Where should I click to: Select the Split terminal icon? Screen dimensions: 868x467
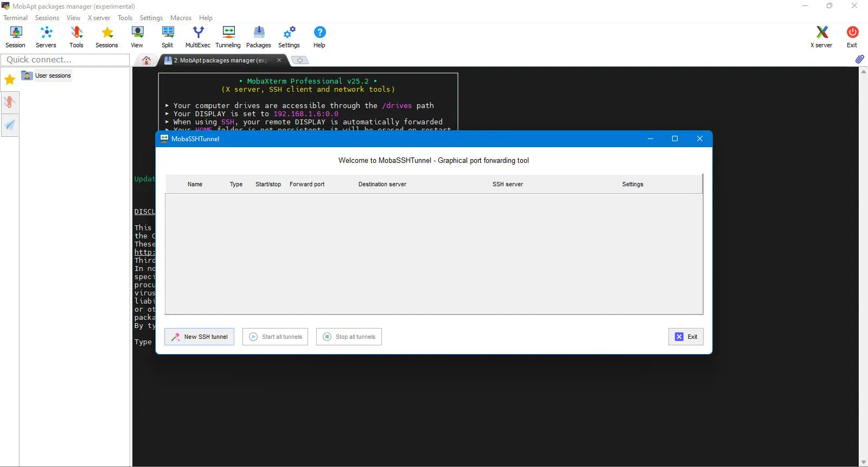tap(168, 37)
